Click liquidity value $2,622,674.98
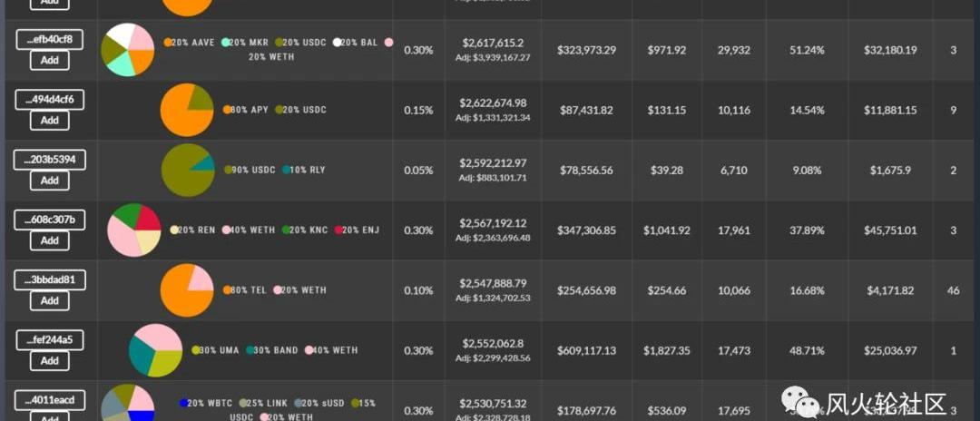 (494, 103)
